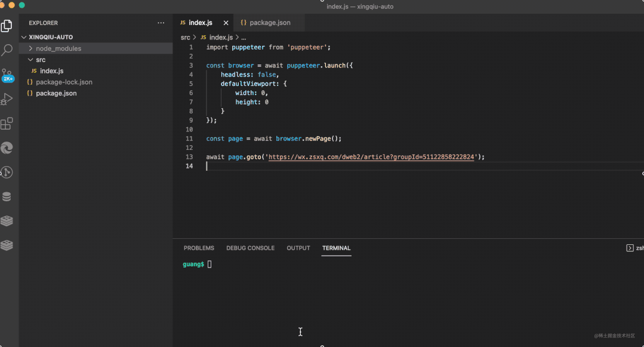The image size is (644, 347).
Task: Click 'width: 0' on line 6
Action: coord(249,93)
